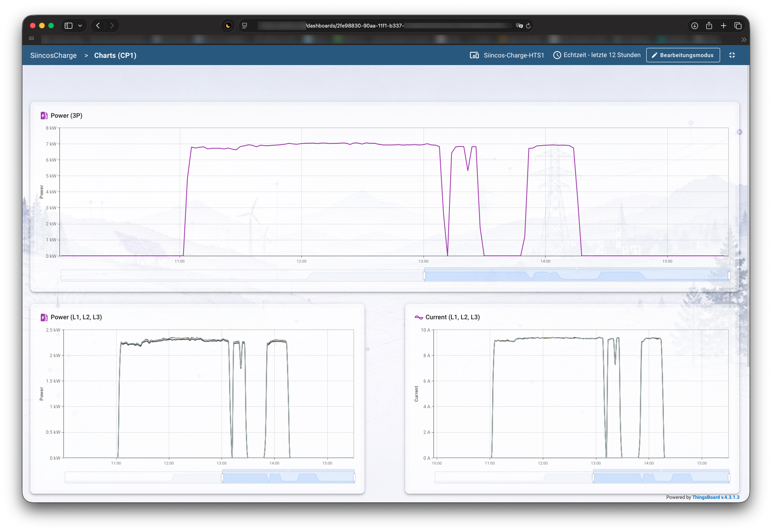Show tab overview icon
The height and width of the screenshot is (532, 772).
[x=738, y=26]
